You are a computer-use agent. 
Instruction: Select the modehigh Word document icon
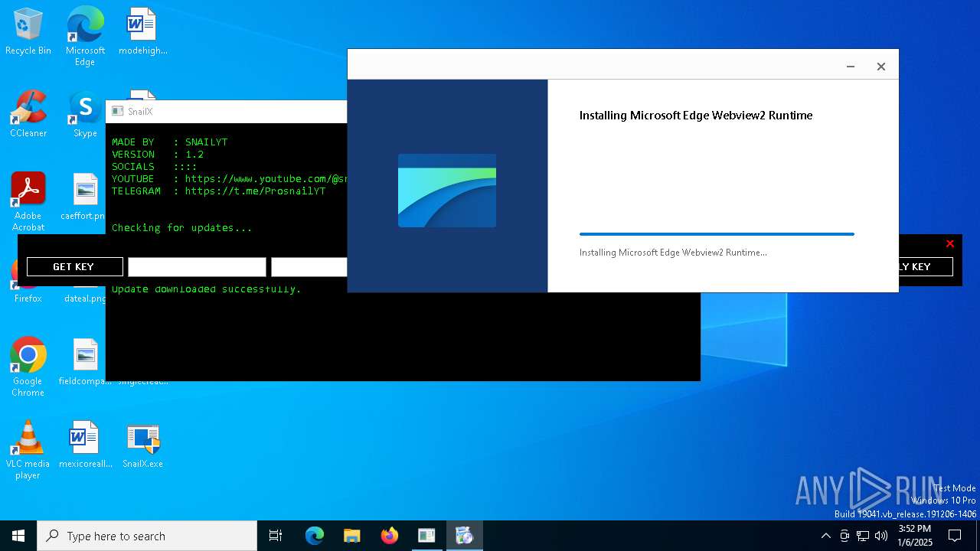[x=142, y=32]
